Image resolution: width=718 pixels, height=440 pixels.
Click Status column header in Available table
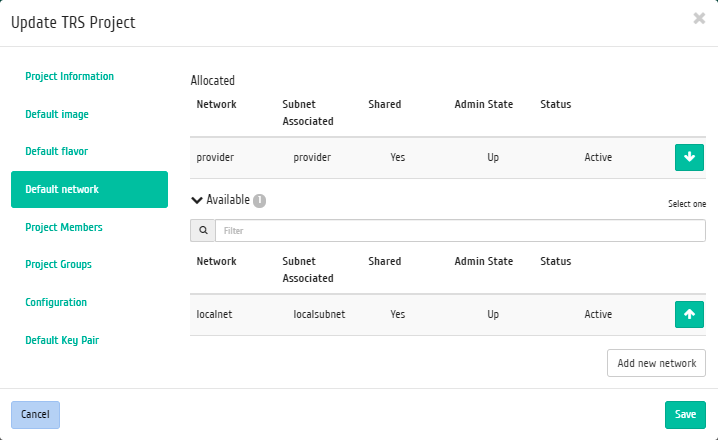(x=555, y=261)
